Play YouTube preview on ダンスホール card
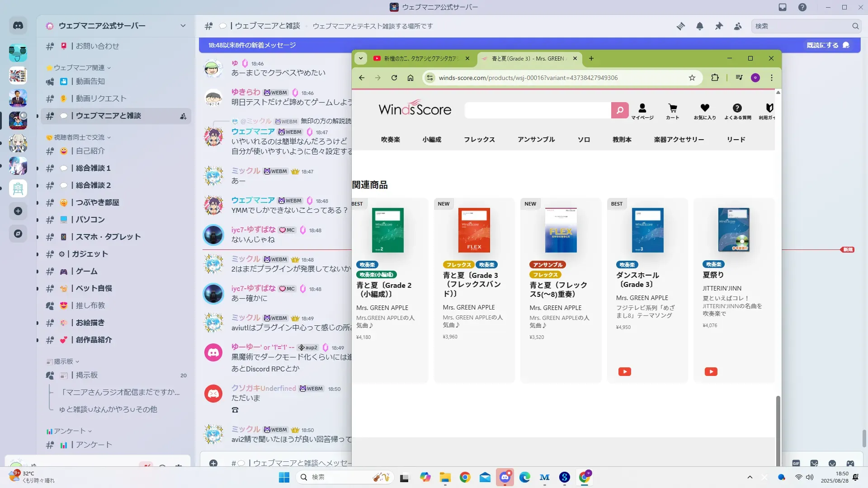The image size is (868, 488). click(624, 371)
